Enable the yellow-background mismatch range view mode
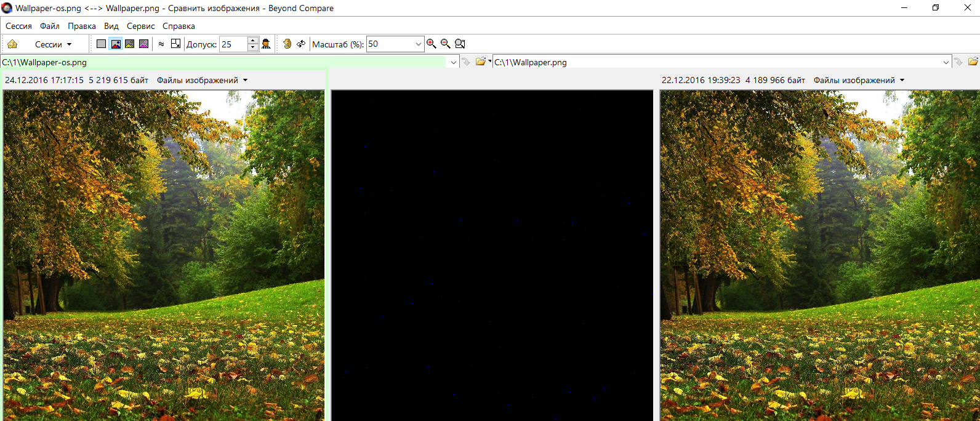This screenshot has width=980, height=421. click(x=130, y=44)
